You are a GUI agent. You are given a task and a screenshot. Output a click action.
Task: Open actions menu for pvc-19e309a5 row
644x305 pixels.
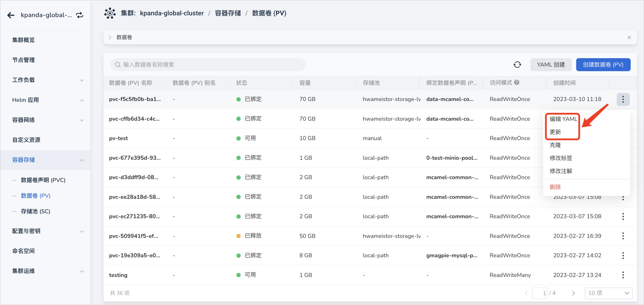click(x=623, y=256)
